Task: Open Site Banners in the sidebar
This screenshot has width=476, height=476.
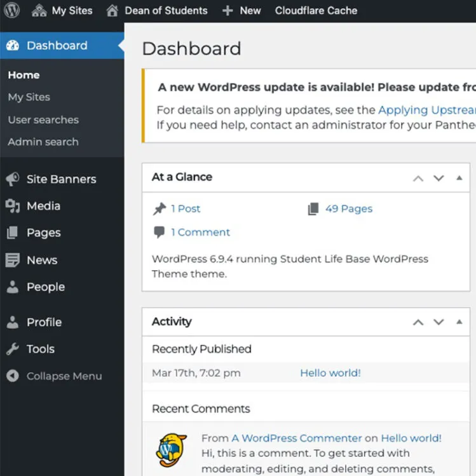Action: point(61,179)
